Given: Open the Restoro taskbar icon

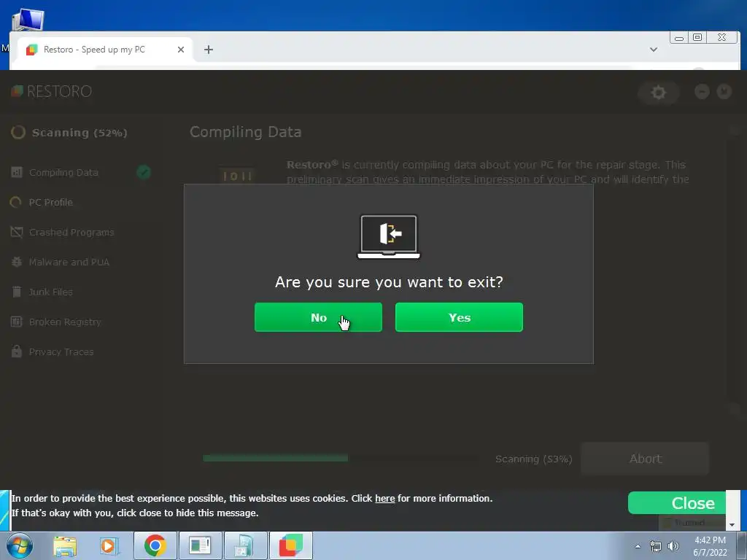Looking at the screenshot, I should 290,545.
